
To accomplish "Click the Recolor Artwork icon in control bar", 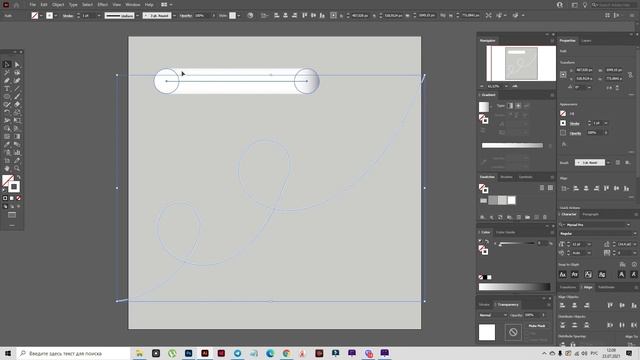I will click(x=250, y=16).
